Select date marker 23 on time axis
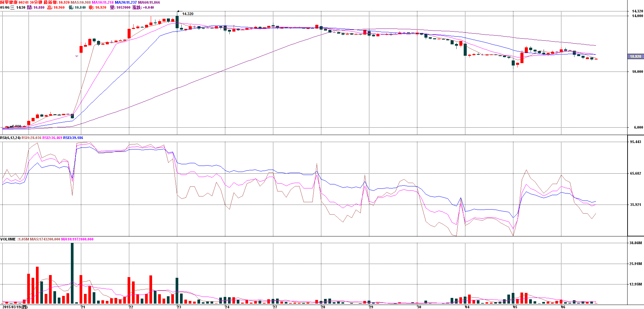644x309 pixels. [179, 307]
